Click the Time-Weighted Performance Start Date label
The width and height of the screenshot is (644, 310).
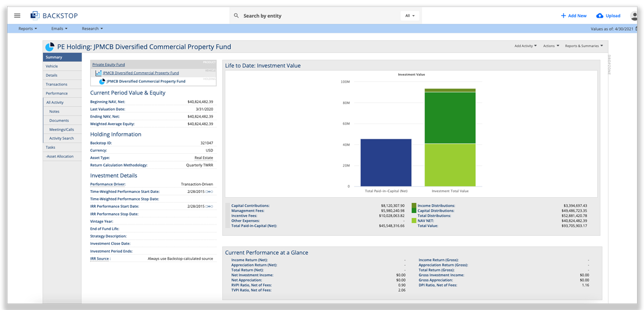(x=125, y=191)
